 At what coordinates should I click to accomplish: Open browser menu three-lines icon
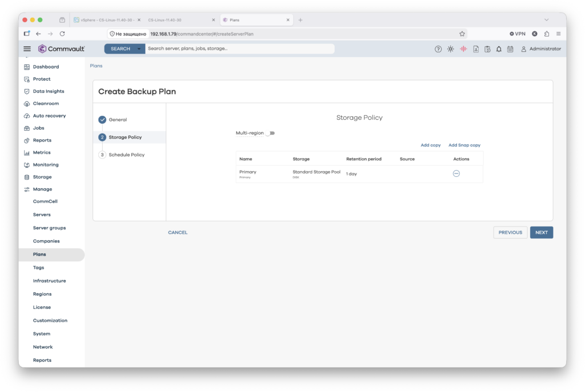559,34
